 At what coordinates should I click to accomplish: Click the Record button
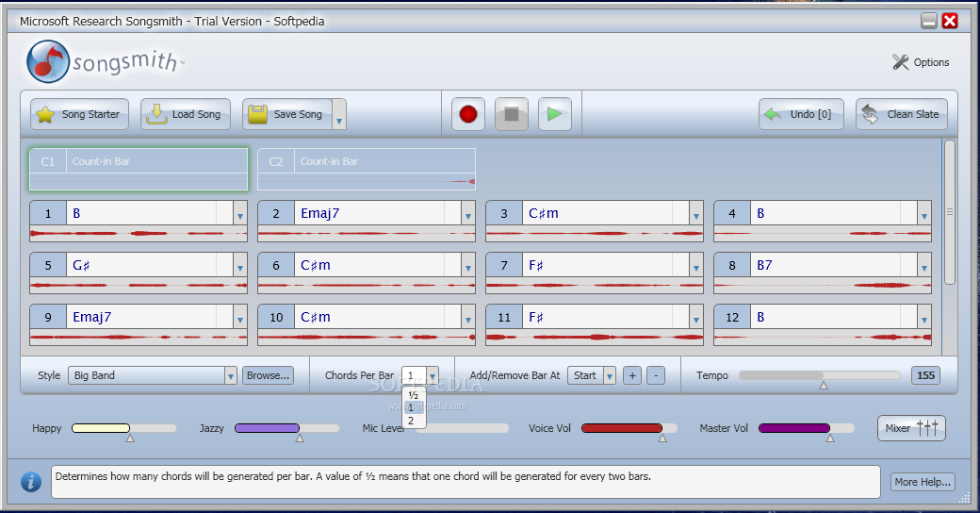coord(468,114)
